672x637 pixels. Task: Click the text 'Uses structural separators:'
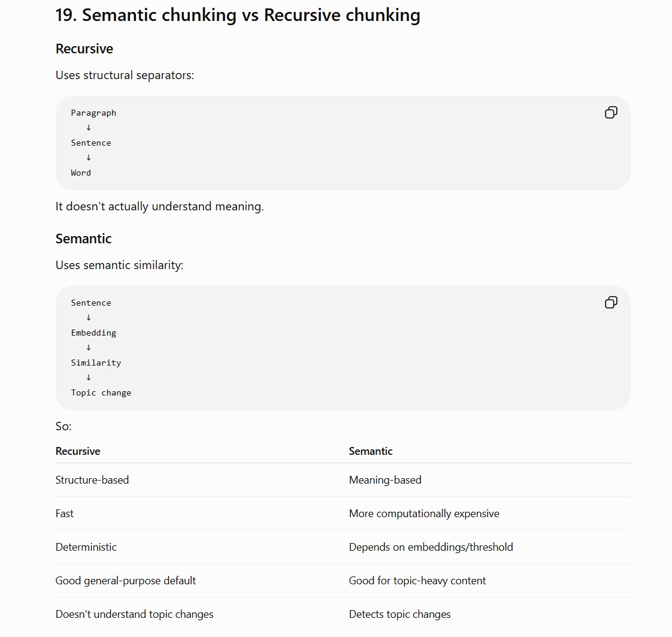point(125,75)
